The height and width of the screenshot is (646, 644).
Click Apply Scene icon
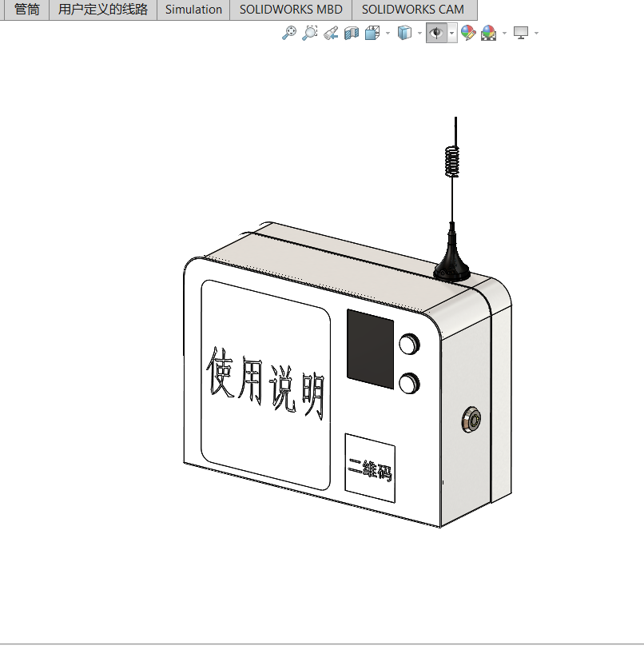click(489, 33)
